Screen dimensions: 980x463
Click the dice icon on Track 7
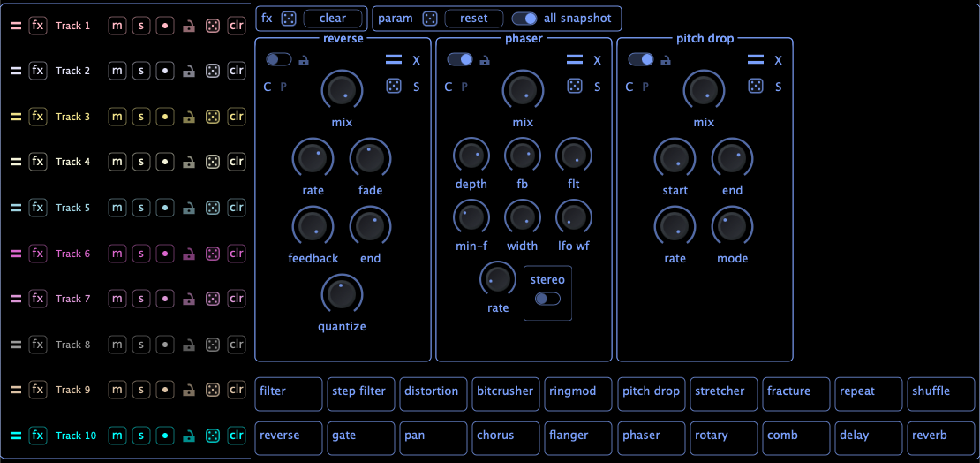coord(213,299)
